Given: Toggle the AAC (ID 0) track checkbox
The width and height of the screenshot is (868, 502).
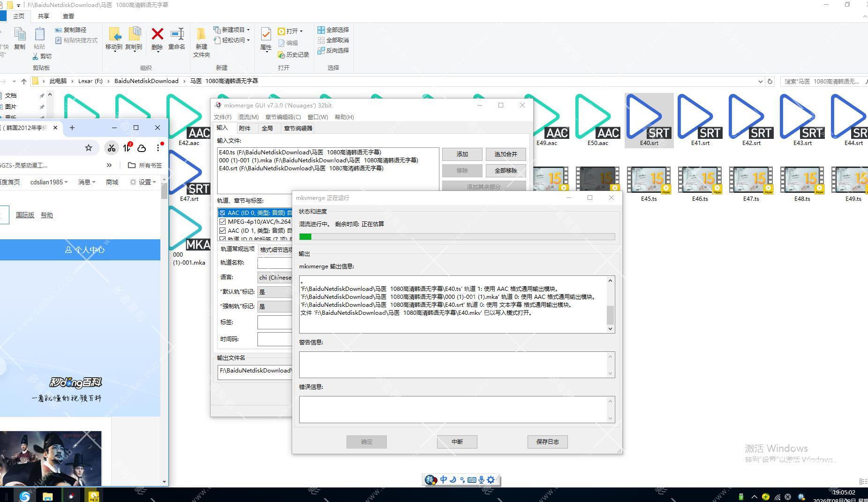Looking at the screenshot, I should 222,213.
